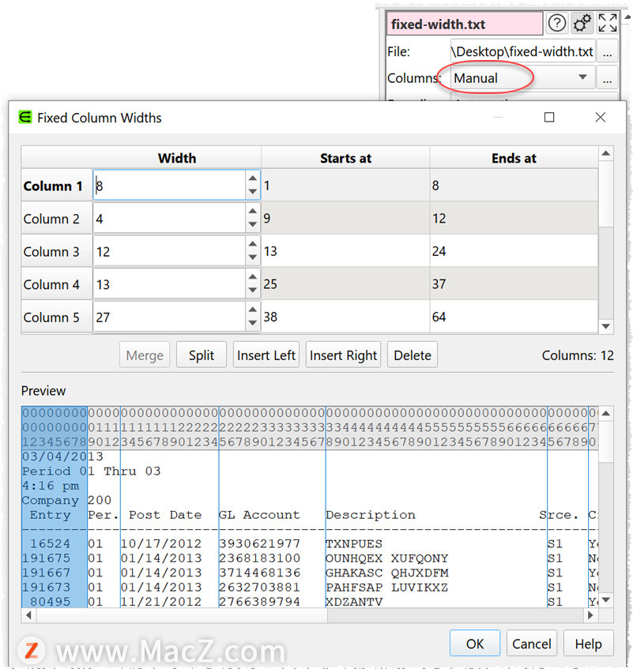
Task: Open the gears settings icon
Action: point(582,23)
